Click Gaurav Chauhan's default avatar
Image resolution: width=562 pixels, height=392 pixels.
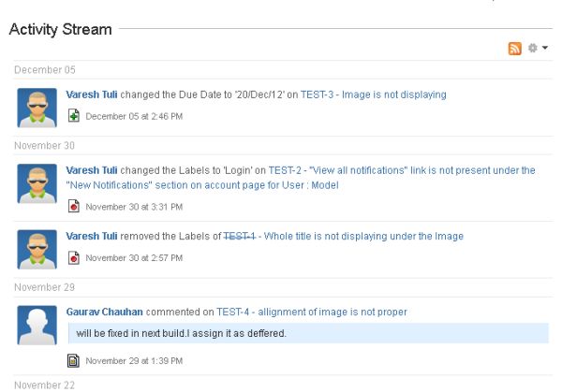point(37,325)
